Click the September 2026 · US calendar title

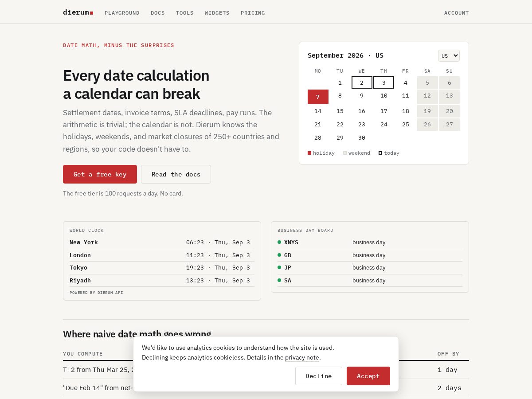(345, 55)
